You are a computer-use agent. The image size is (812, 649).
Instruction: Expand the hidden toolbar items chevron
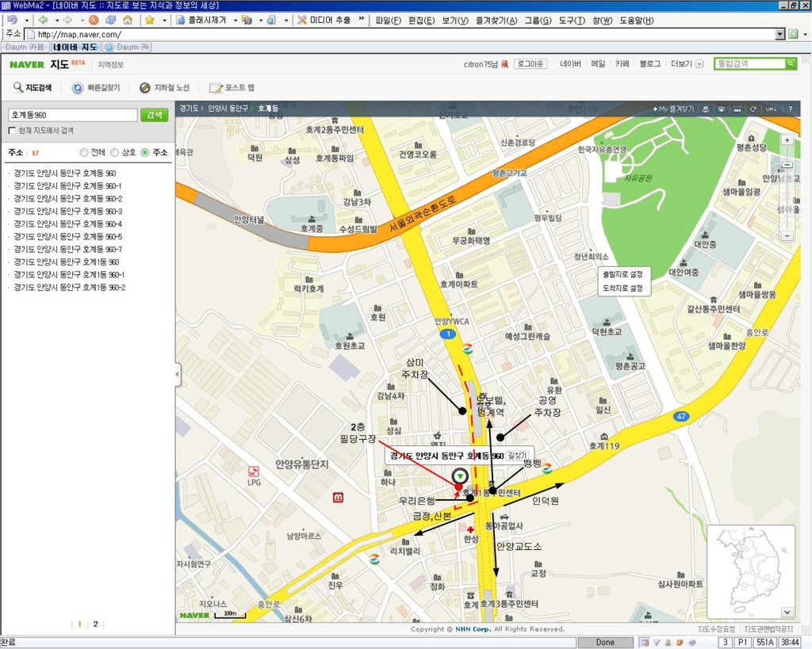tap(361, 19)
